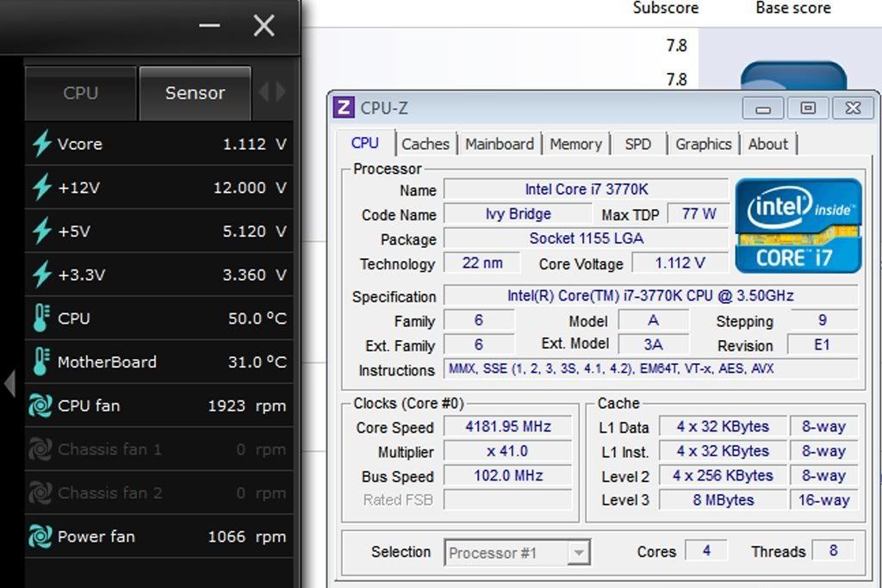Click the CPU temperature thermometer icon
The height and width of the screenshot is (588, 882).
coord(40,319)
